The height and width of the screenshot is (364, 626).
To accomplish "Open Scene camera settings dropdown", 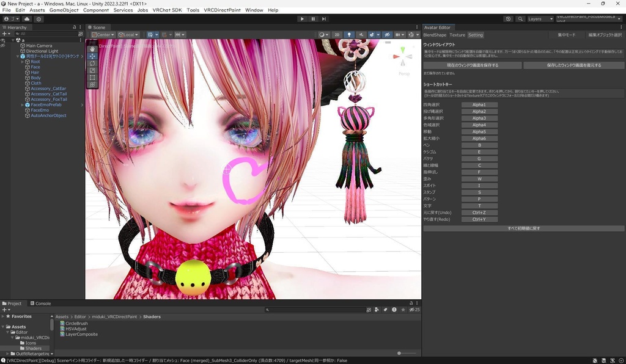I will coord(400,35).
